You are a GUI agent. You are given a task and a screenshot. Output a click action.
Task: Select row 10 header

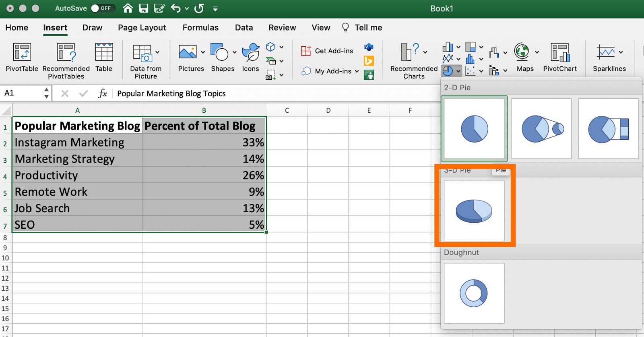(6, 258)
